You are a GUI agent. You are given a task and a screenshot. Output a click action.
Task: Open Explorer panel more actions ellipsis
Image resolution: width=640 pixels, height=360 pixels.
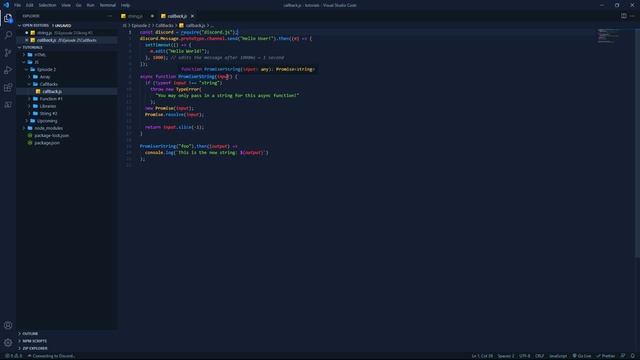pos(110,16)
